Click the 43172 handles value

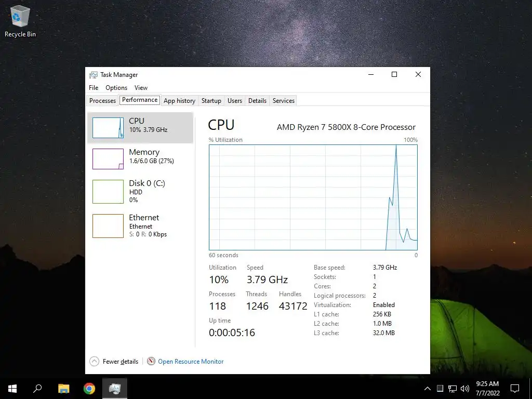pyautogui.click(x=293, y=306)
